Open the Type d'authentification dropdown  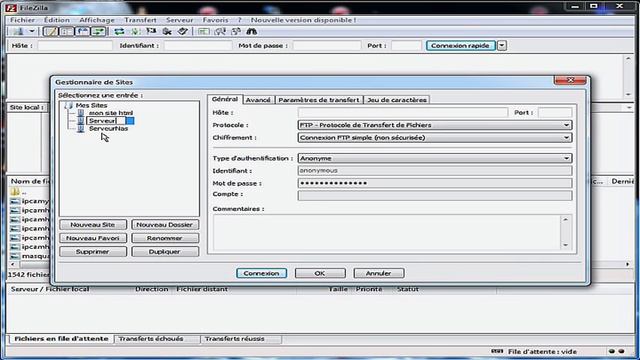435,158
